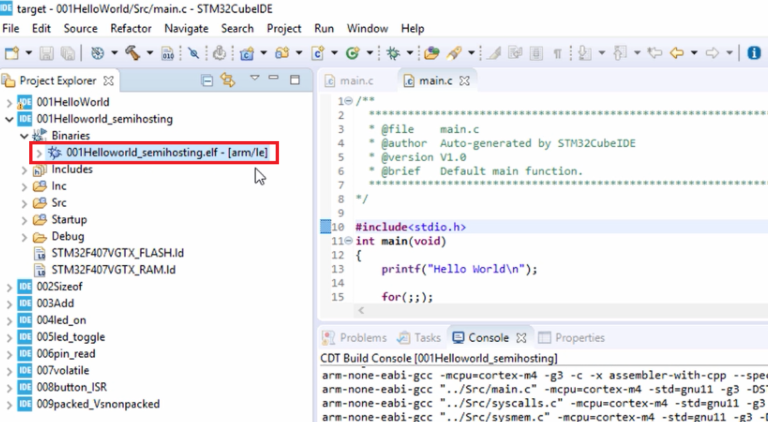768x422 pixels.
Task: Open the Refactor menu
Action: click(131, 28)
